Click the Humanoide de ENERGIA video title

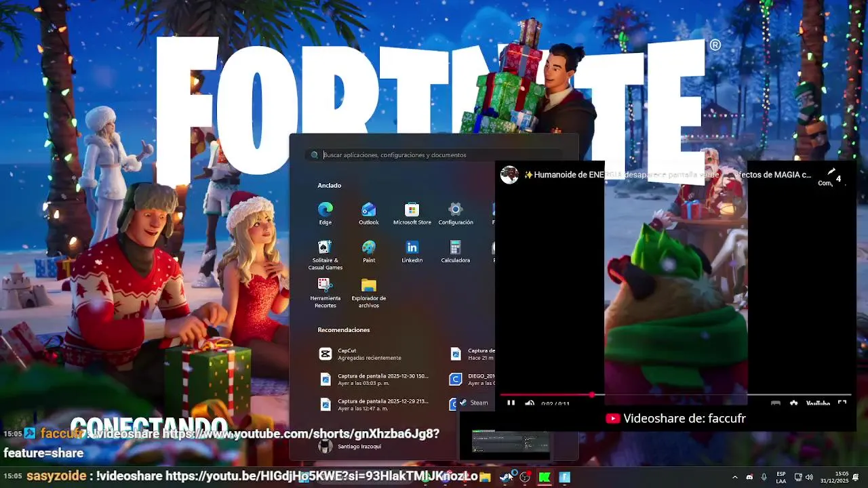point(667,175)
